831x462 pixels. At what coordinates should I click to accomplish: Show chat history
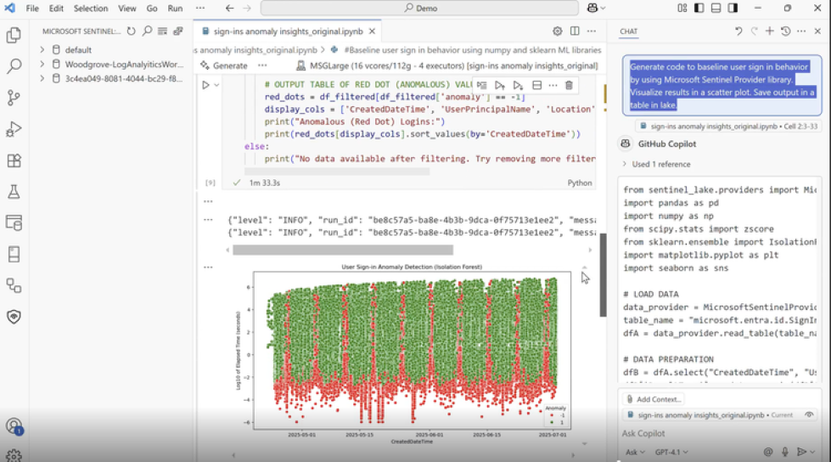pyautogui.click(x=785, y=31)
